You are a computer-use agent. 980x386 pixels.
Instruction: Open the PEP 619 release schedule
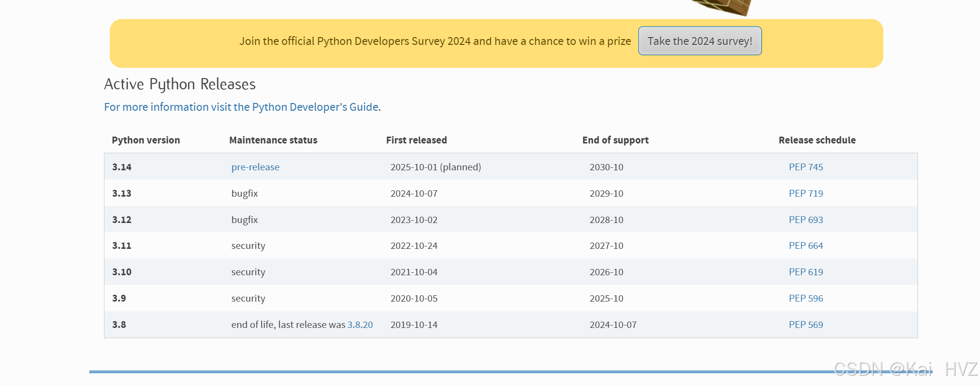(x=806, y=272)
